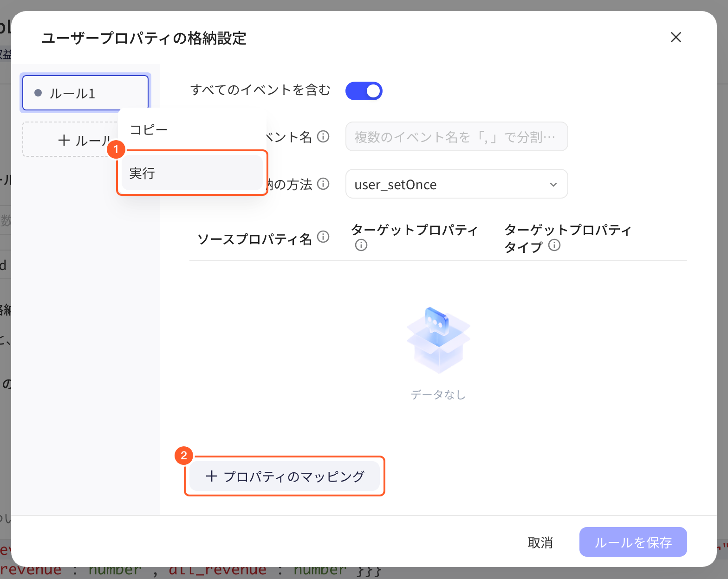Choose 実行 from the context menu
The width and height of the screenshot is (728, 579).
(192, 173)
